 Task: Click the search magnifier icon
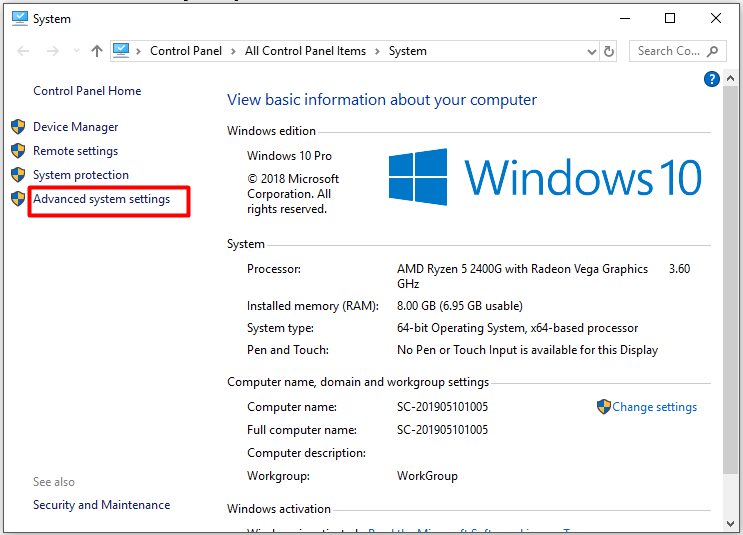712,51
